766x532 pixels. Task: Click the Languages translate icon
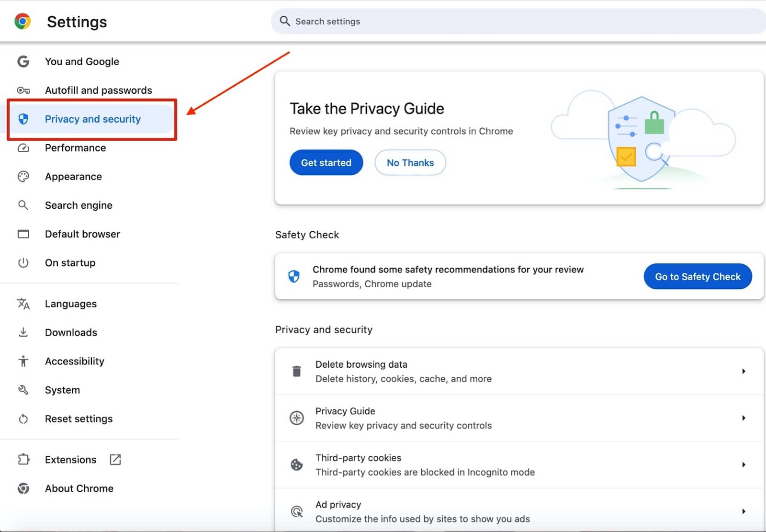pos(23,304)
